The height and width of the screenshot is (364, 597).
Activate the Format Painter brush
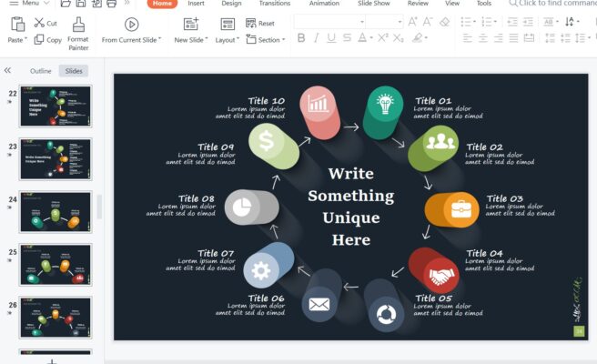(x=78, y=25)
